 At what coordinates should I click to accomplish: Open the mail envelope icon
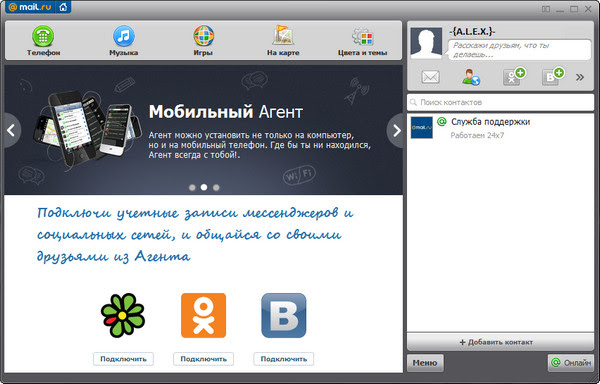click(430, 77)
